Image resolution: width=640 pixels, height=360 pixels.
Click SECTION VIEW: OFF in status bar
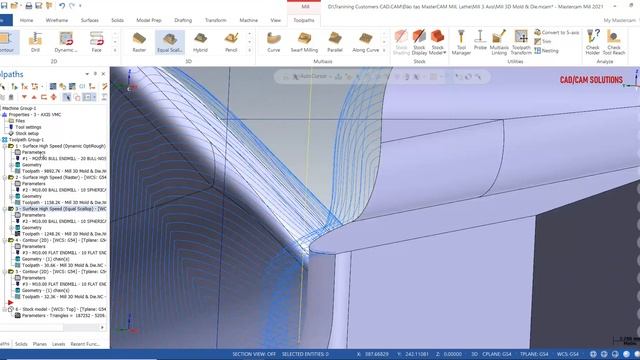254,354
